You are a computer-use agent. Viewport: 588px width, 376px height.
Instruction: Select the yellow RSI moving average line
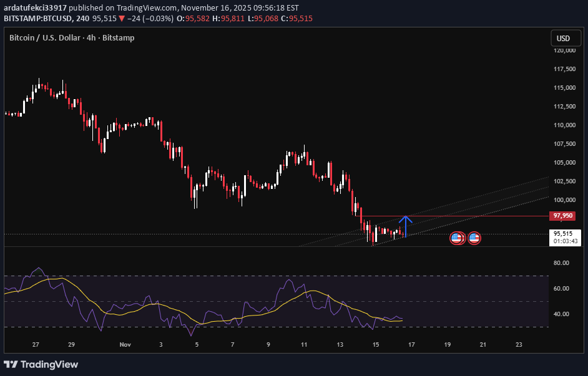point(312,291)
